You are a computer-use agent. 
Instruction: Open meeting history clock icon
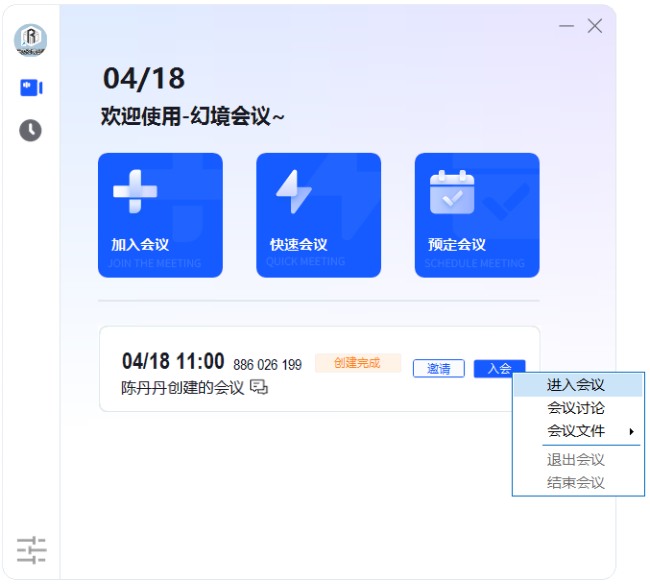[31, 130]
